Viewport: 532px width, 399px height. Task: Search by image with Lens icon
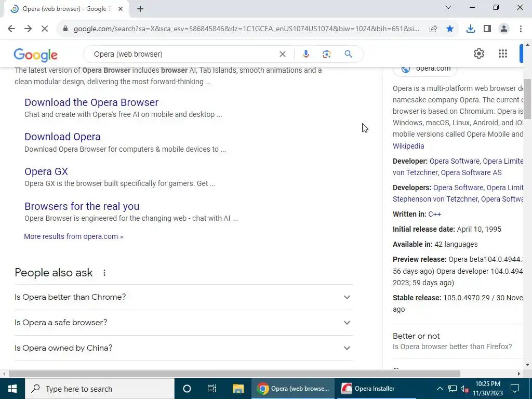[x=327, y=54]
